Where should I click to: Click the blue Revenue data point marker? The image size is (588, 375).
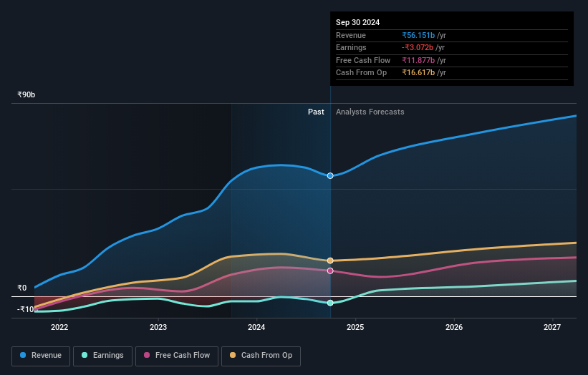point(330,176)
